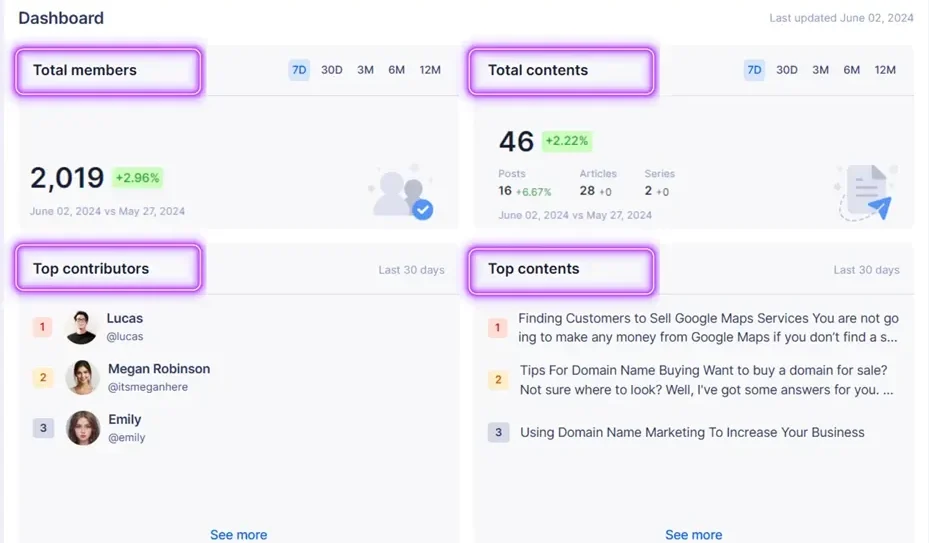Click See more under Top contents
Viewport: 929px width, 543px height.
693,535
